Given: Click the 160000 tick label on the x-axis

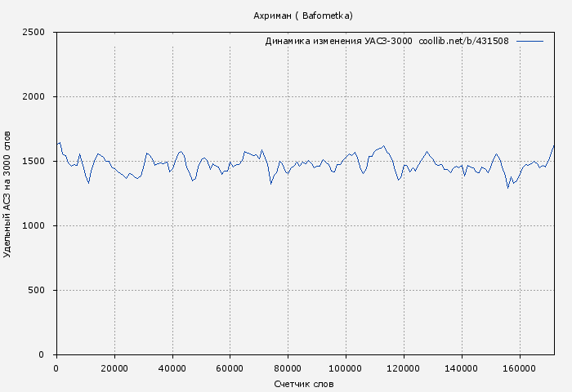Looking at the screenshot, I should pyautogui.click(x=521, y=368).
